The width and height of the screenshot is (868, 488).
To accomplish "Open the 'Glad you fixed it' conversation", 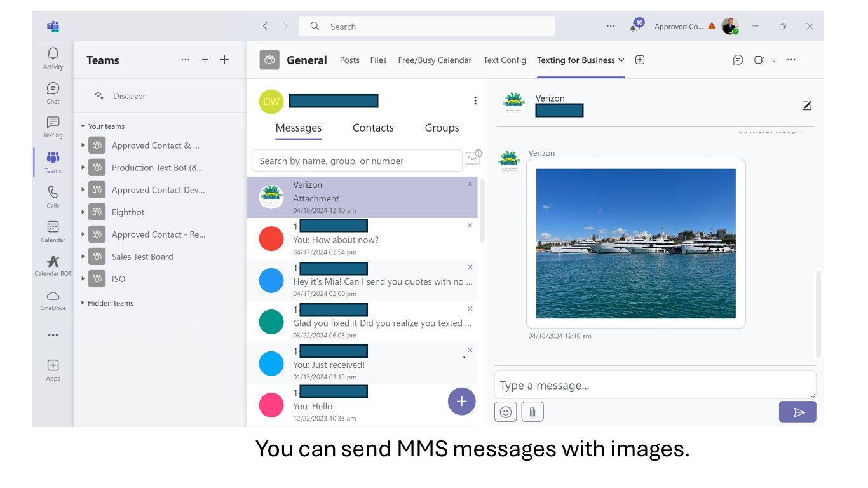I will (x=362, y=322).
